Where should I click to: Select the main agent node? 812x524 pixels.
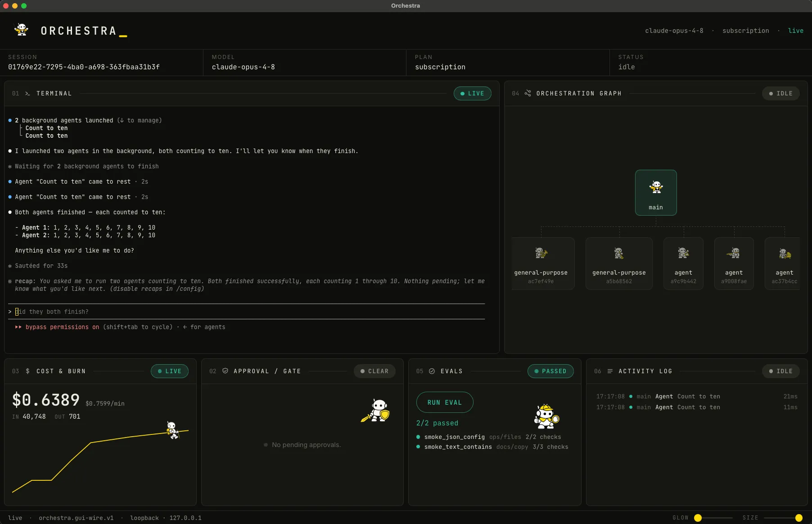[656, 193]
